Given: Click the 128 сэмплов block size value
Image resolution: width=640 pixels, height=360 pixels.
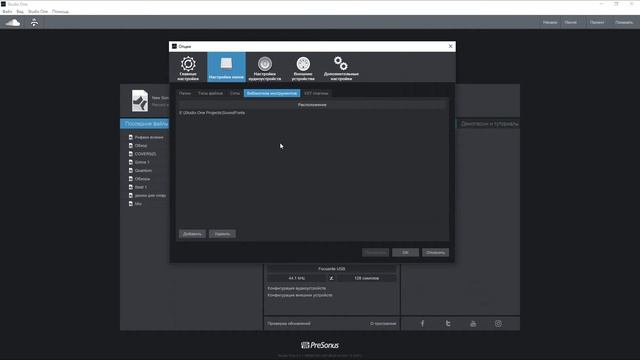Looking at the screenshot, I should 366,278.
